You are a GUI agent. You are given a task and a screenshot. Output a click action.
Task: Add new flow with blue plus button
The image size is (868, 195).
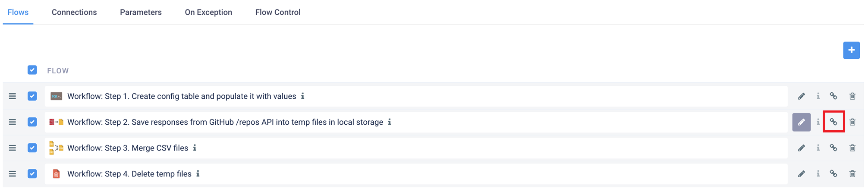pyautogui.click(x=852, y=50)
